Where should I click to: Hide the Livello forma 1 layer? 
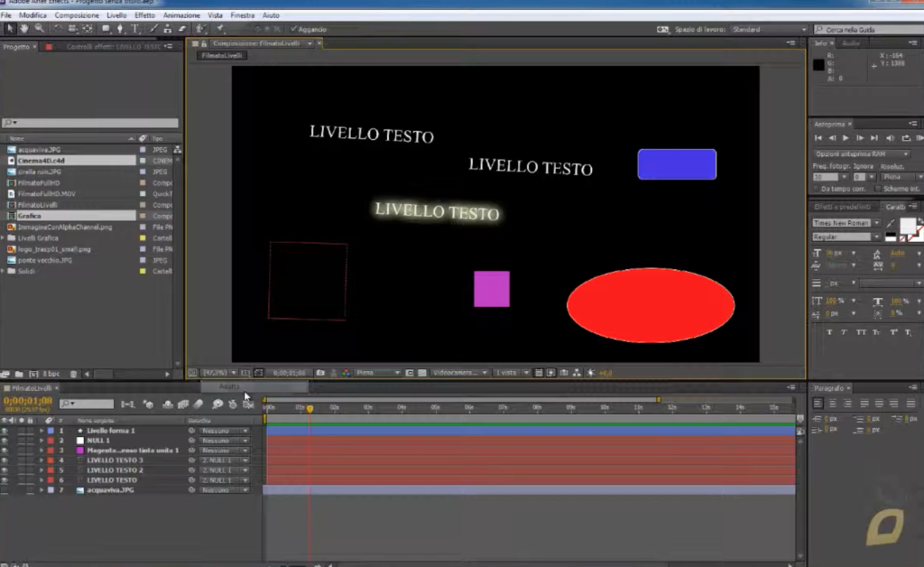tap(5, 431)
